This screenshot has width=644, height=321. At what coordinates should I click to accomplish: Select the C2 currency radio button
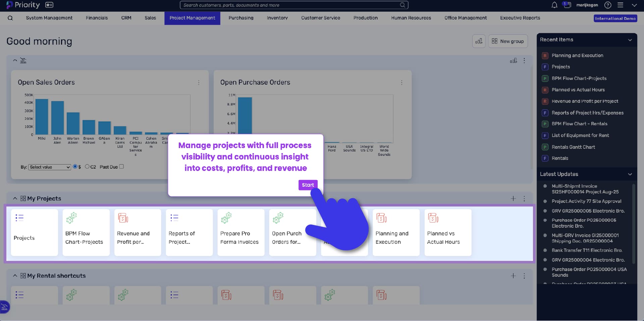pyautogui.click(x=87, y=167)
